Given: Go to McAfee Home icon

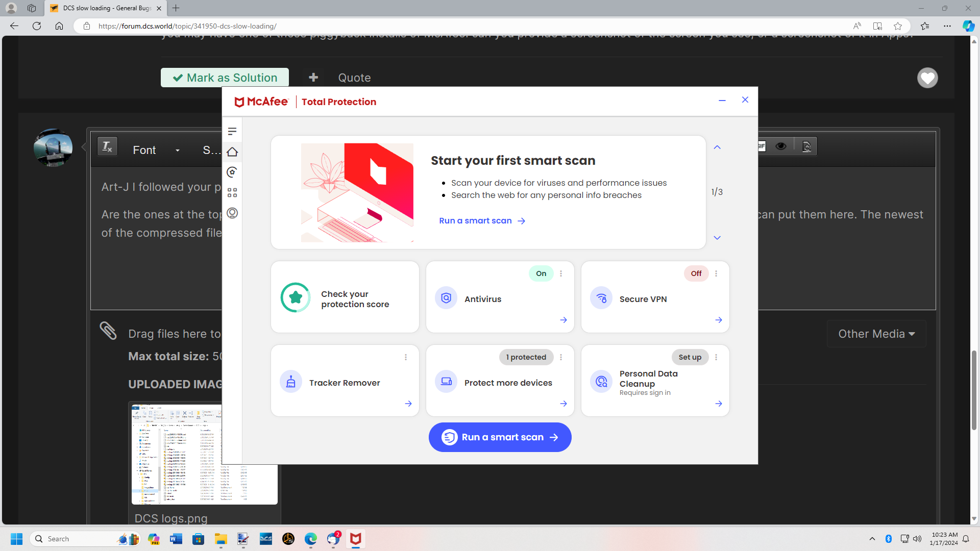Looking at the screenshot, I should click(232, 152).
